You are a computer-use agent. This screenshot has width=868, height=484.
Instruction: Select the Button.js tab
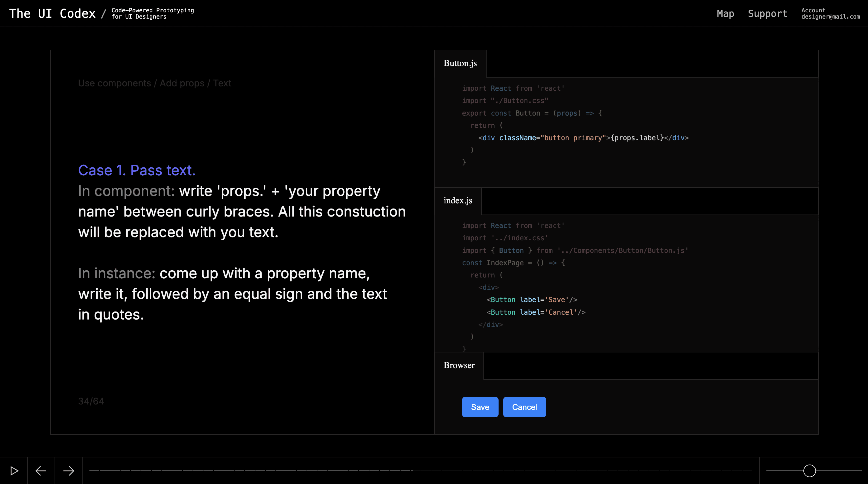(460, 64)
